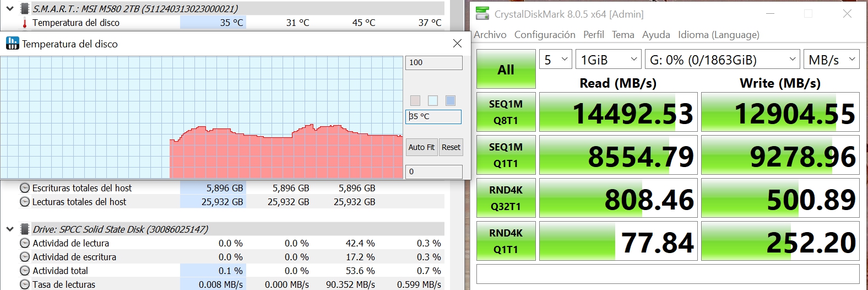The width and height of the screenshot is (868, 290).
Task: Open the Archivo menu in CrystalDiskMark
Action: click(490, 35)
